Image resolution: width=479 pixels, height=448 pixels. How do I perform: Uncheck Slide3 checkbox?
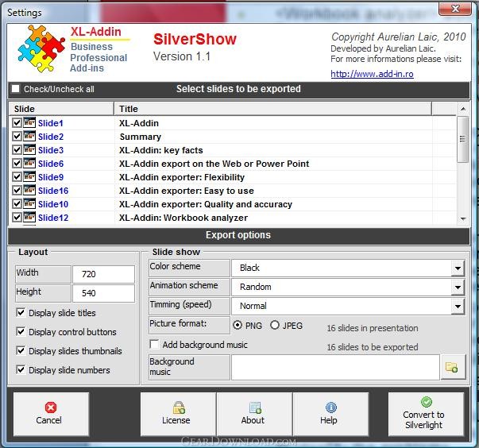(x=17, y=150)
